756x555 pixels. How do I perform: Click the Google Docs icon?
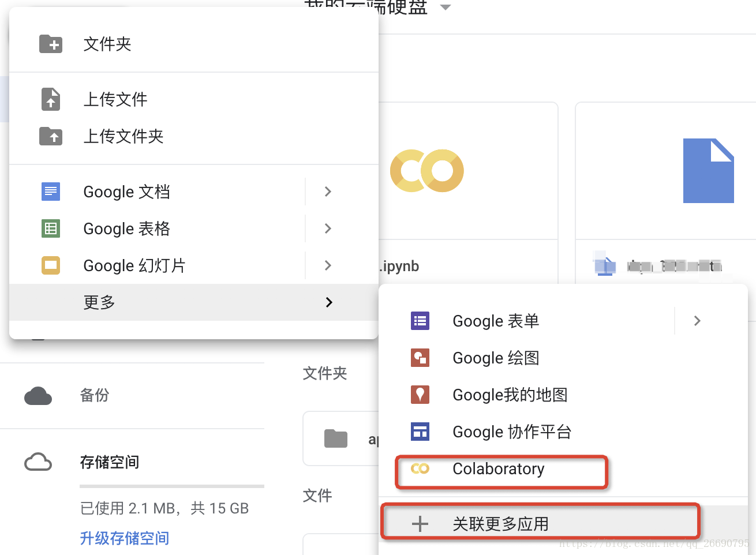coord(51,191)
